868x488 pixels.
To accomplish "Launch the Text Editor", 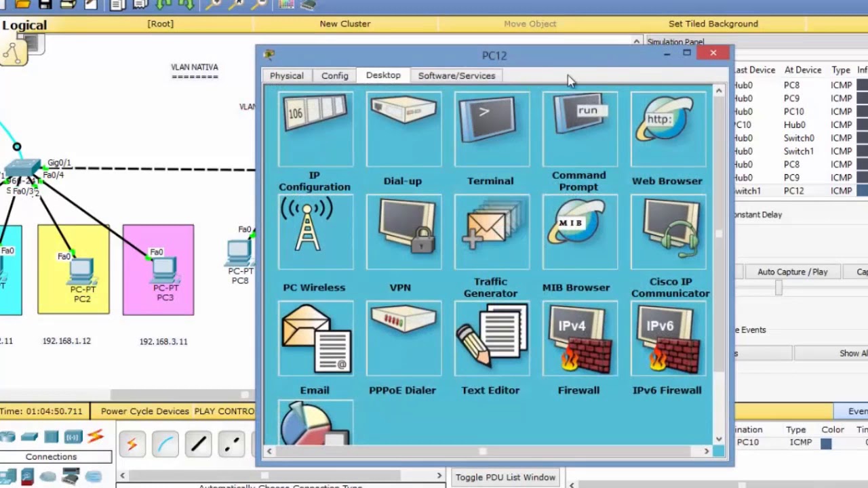I will (x=492, y=338).
